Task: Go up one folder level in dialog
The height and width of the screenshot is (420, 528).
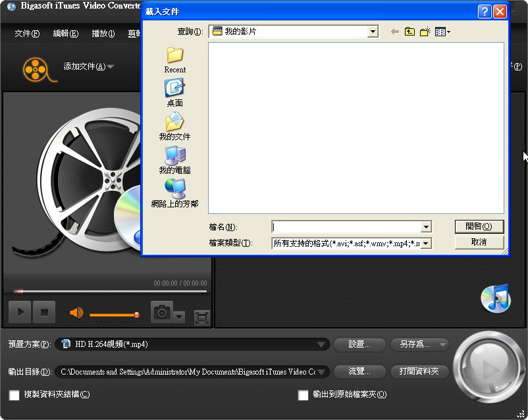Action: click(x=409, y=32)
